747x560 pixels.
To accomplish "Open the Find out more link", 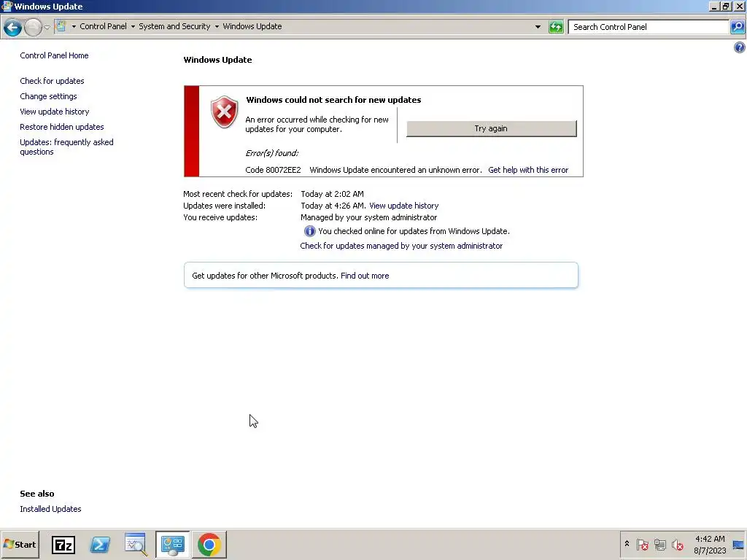I will pyautogui.click(x=365, y=276).
